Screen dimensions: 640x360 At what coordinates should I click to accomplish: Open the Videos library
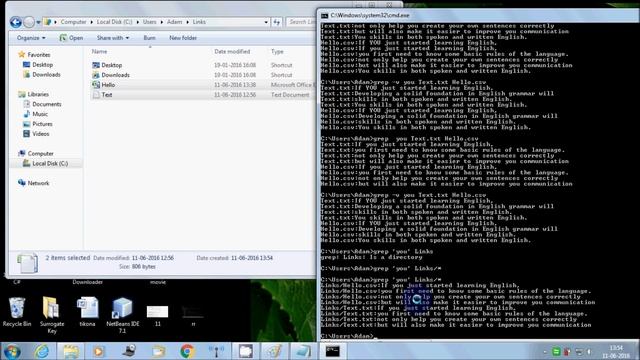point(40,134)
